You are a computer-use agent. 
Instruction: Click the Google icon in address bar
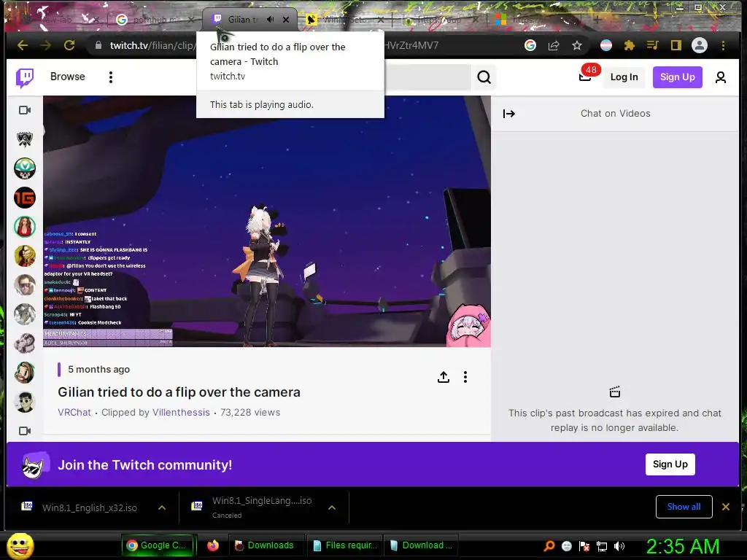530,45
